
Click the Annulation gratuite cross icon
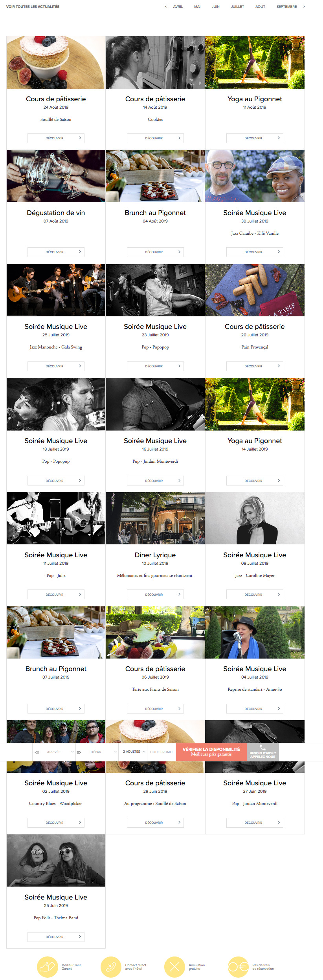pos(174,966)
